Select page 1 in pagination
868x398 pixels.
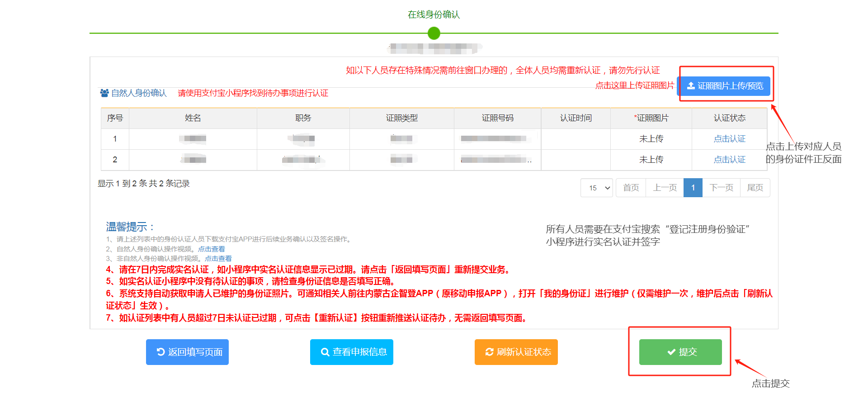(x=693, y=188)
